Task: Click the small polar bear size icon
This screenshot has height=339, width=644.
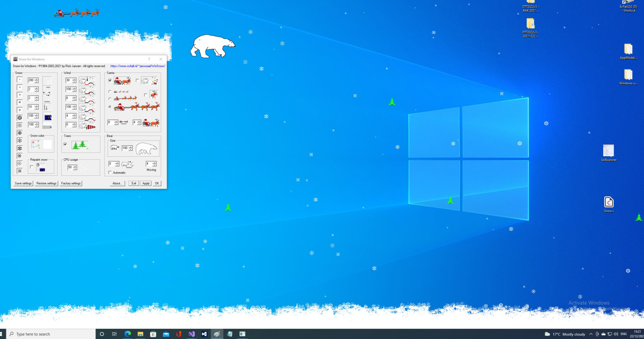Action: tap(114, 148)
